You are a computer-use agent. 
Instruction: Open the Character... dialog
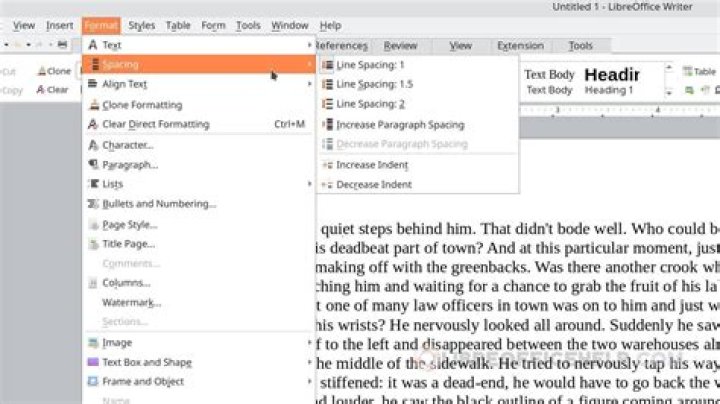pyautogui.click(x=199, y=145)
